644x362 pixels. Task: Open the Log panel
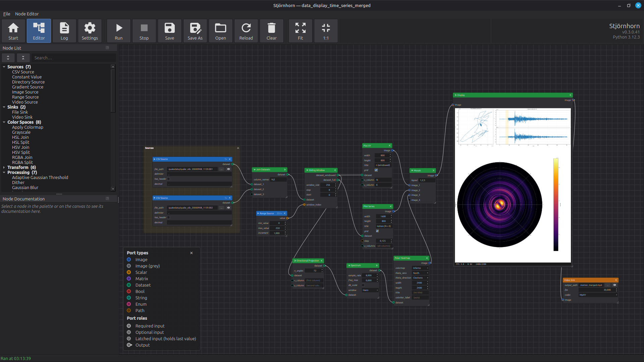(64, 31)
